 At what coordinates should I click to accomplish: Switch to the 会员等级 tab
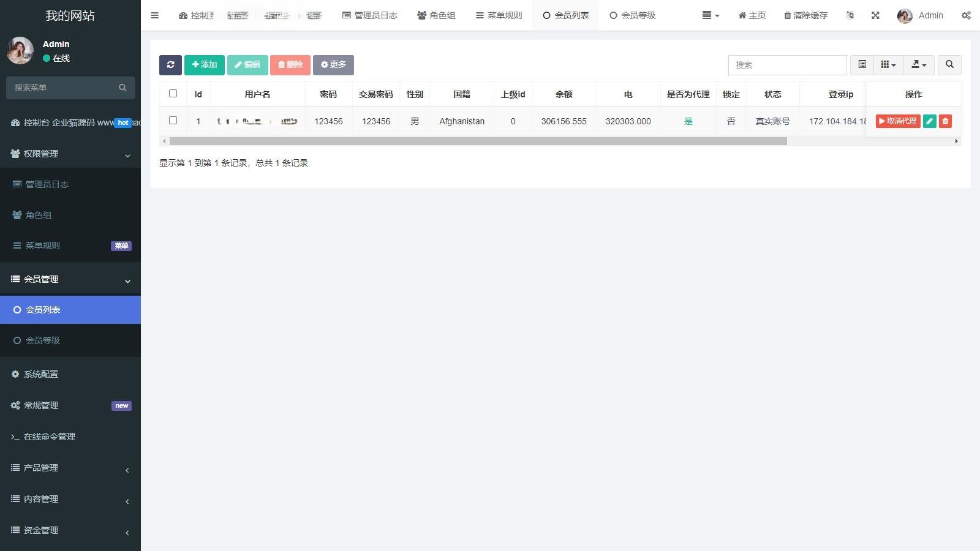pyautogui.click(x=632, y=15)
